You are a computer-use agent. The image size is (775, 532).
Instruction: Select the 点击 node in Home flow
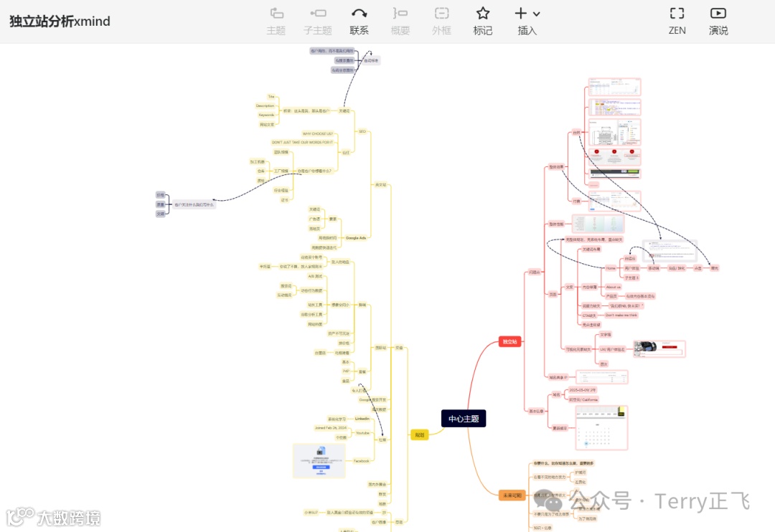click(x=697, y=268)
